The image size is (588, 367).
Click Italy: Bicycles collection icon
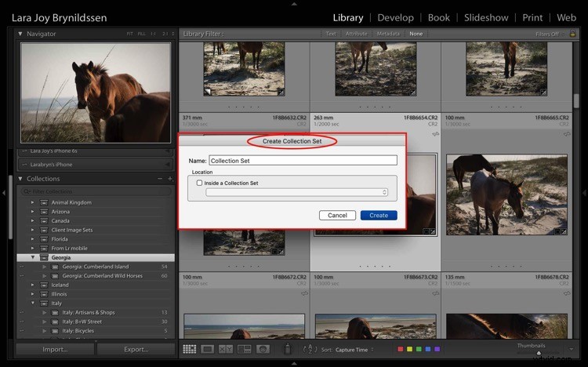55,331
